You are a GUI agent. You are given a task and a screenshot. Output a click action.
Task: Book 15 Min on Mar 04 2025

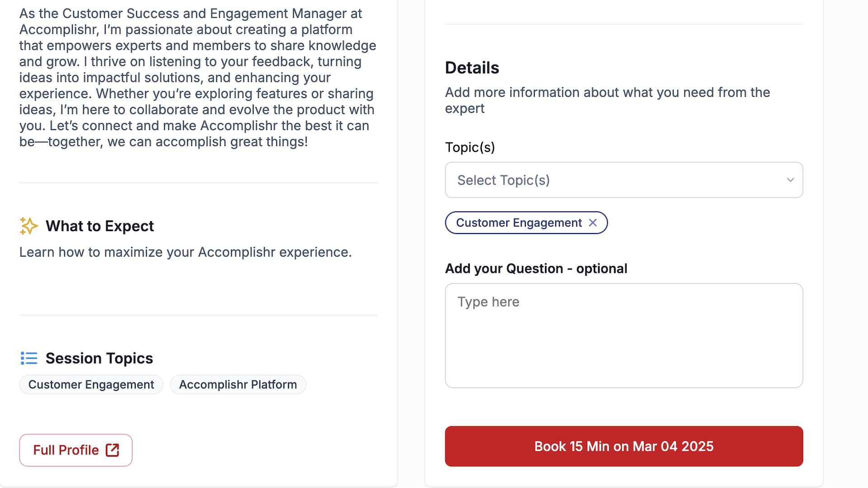[624, 446]
